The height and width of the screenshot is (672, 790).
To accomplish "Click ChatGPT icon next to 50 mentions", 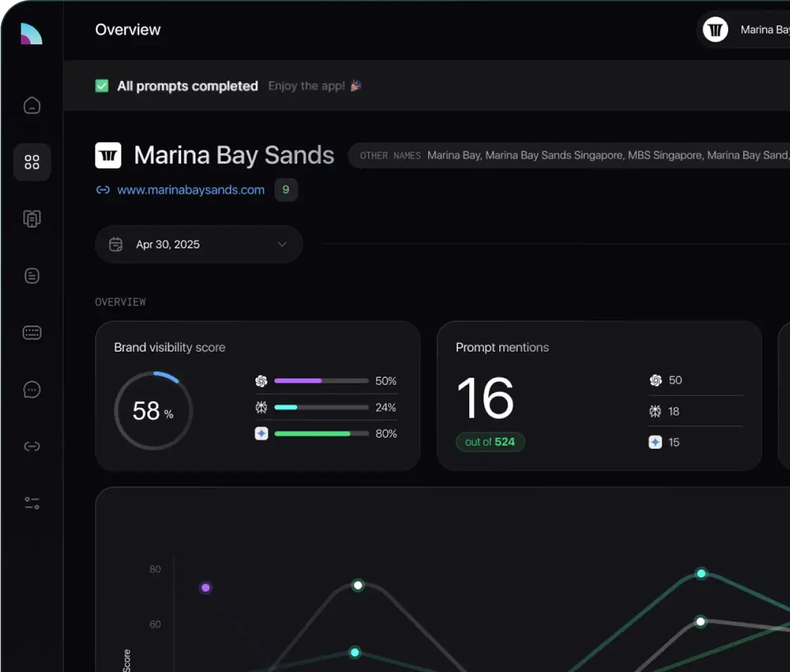I will click(x=656, y=380).
